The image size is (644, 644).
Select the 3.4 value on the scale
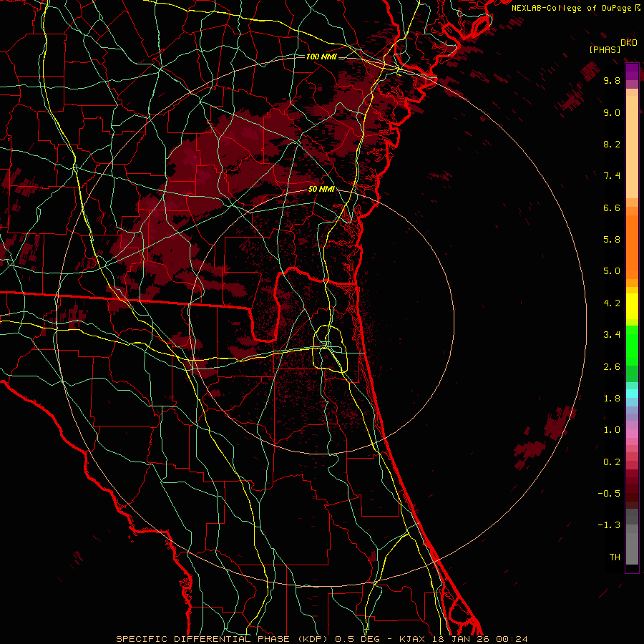pos(612,335)
